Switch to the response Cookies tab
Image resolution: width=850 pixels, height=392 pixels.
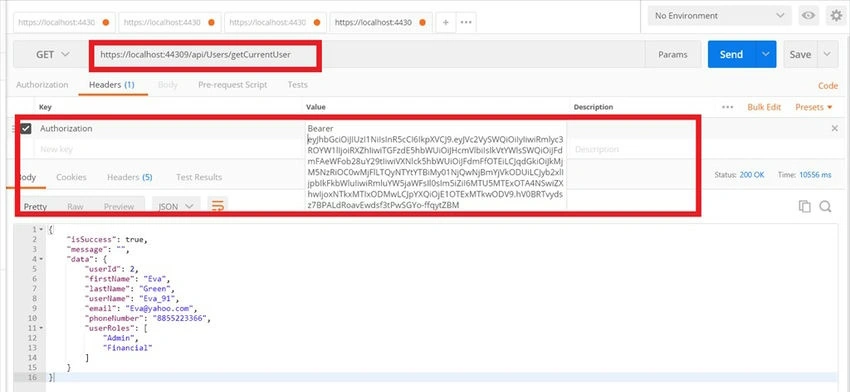coord(71,177)
